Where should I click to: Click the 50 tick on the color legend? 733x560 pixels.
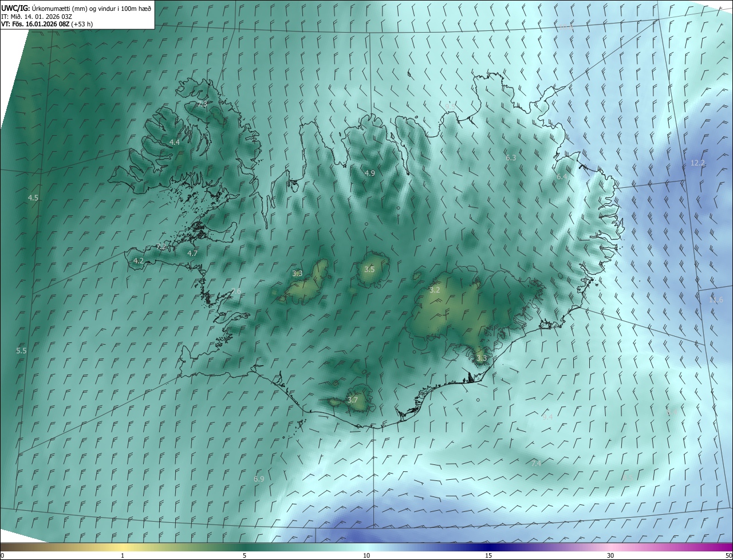tap(728, 555)
